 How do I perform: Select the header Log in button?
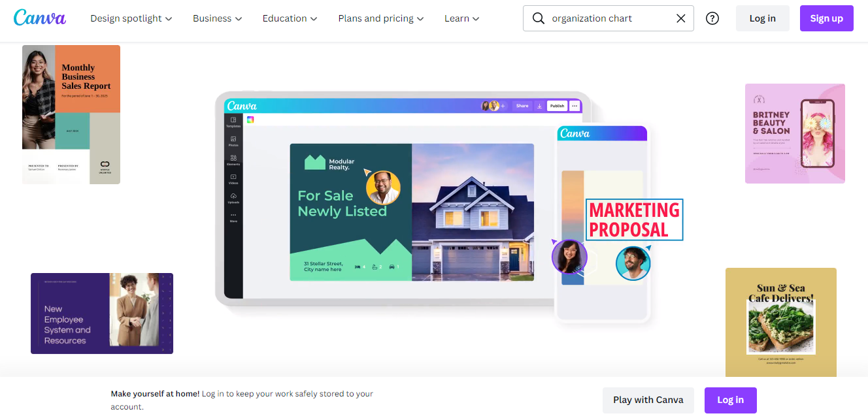[763, 18]
